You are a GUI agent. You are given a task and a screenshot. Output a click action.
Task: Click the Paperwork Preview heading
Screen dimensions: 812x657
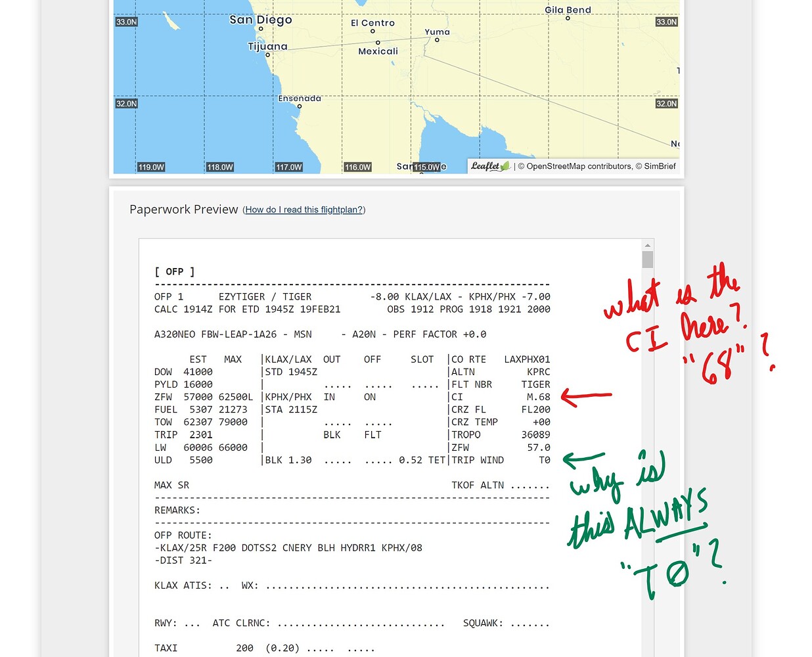pos(184,209)
